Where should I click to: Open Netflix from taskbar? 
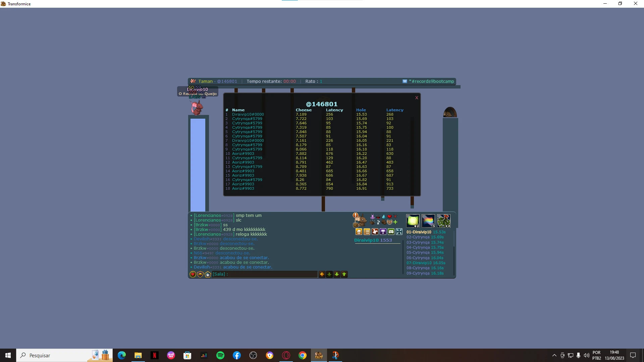coord(154,355)
